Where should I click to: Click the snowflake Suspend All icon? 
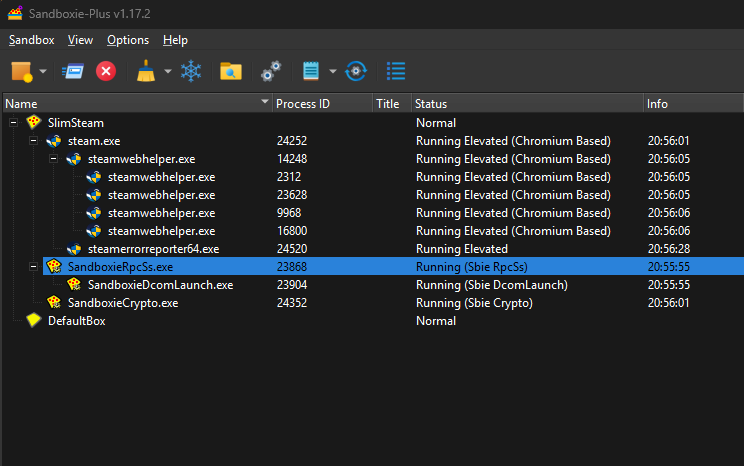click(x=191, y=72)
